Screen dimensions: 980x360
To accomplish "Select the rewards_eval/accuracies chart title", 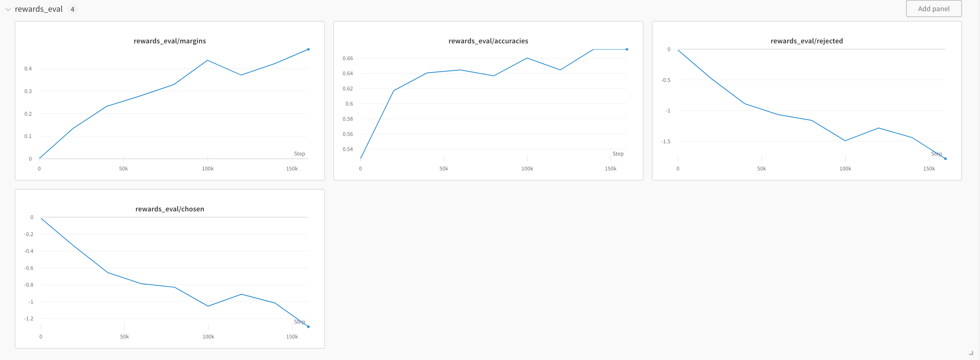I will tap(488, 41).
